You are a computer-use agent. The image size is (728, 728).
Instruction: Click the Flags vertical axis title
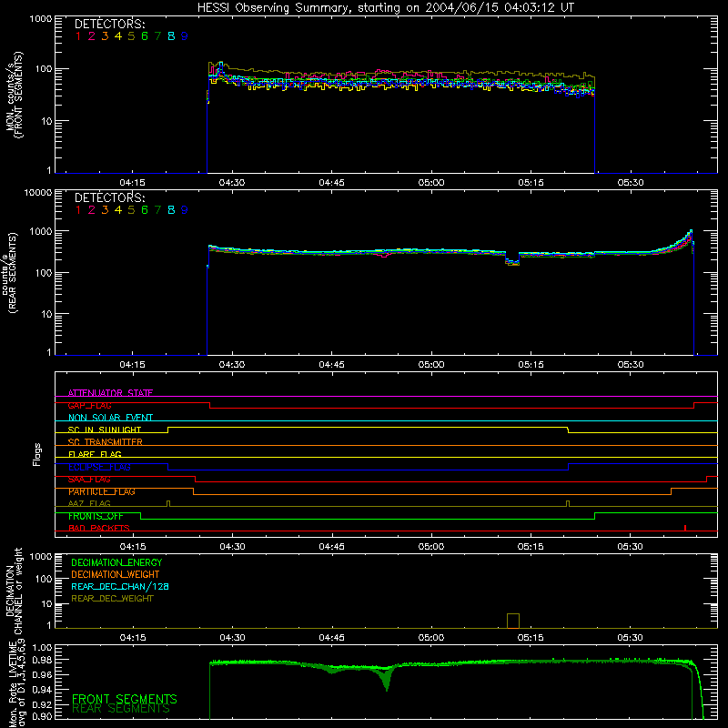click(37, 454)
